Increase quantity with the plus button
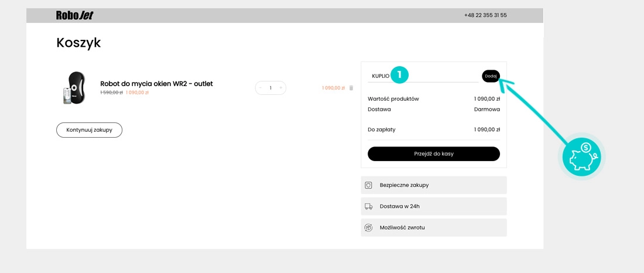644x273 pixels. 281,88
